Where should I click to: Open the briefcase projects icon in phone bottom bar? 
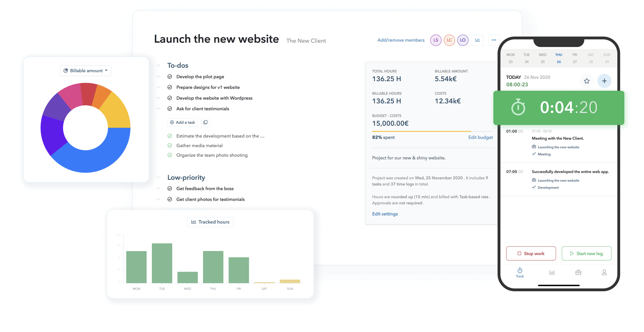tap(578, 272)
